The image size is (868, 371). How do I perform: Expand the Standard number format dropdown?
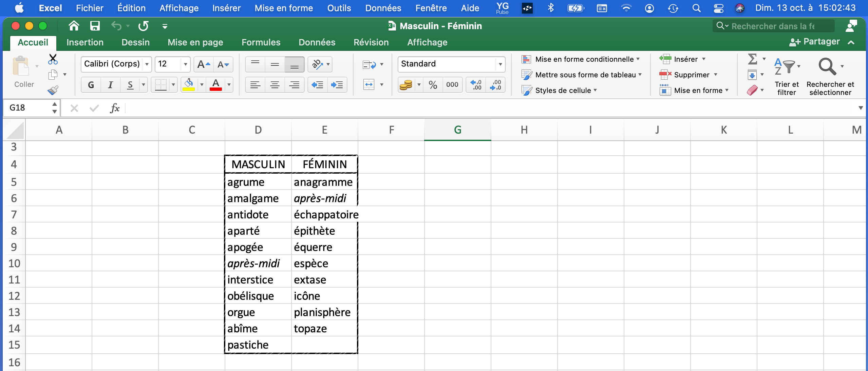click(x=500, y=64)
